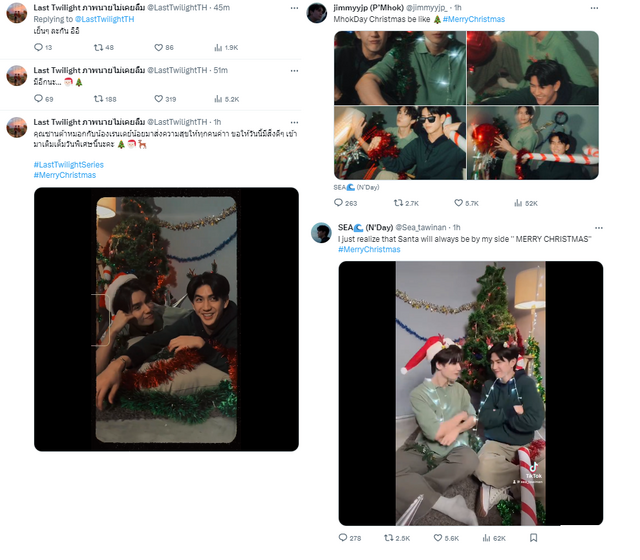The width and height of the screenshot is (640, 560).
Task: Like the Last Twilight 45m reply tweet
Action: 158,47
